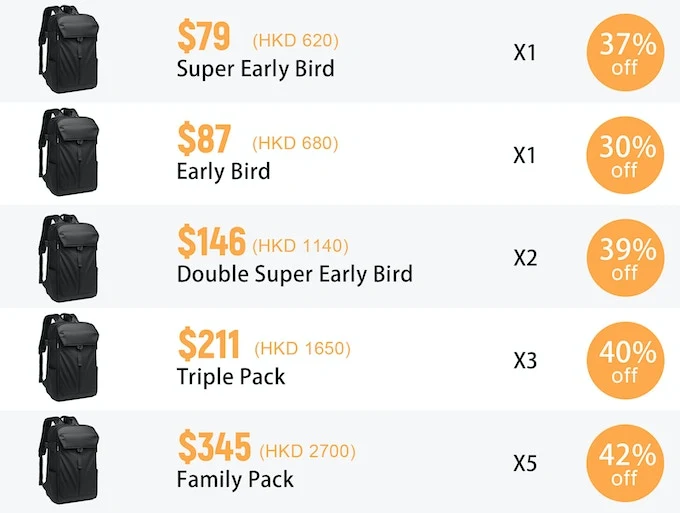Choose the Triple Pack reward label
Viewport: 680px width, 513px height.
pyautogui.click(x=231, y=377)
